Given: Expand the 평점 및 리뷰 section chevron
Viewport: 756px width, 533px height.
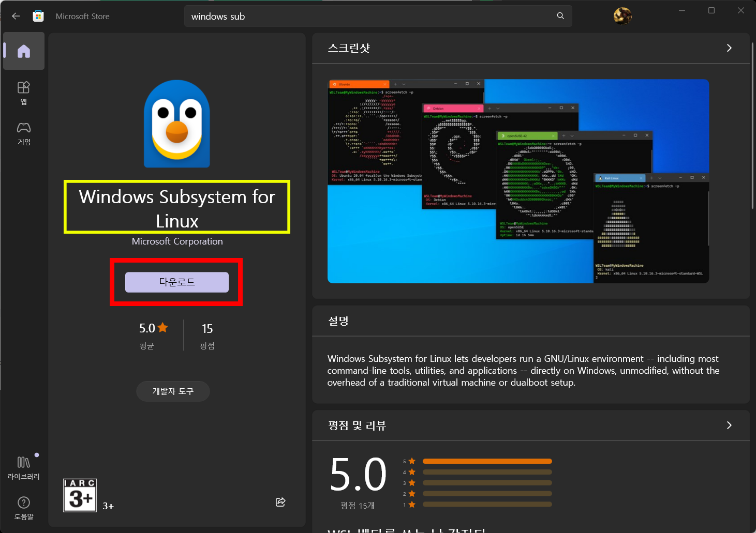Looking at the screenshot, I should [x=729, y=425].
